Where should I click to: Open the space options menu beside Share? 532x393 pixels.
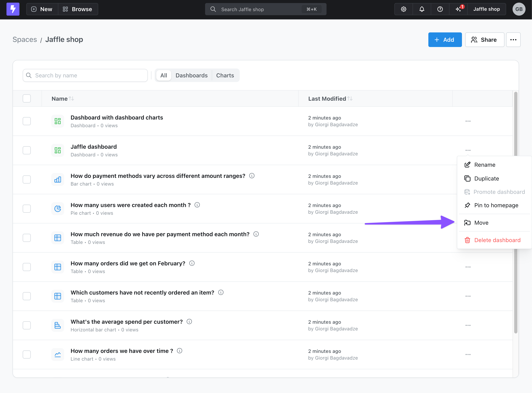coord(513,40)
